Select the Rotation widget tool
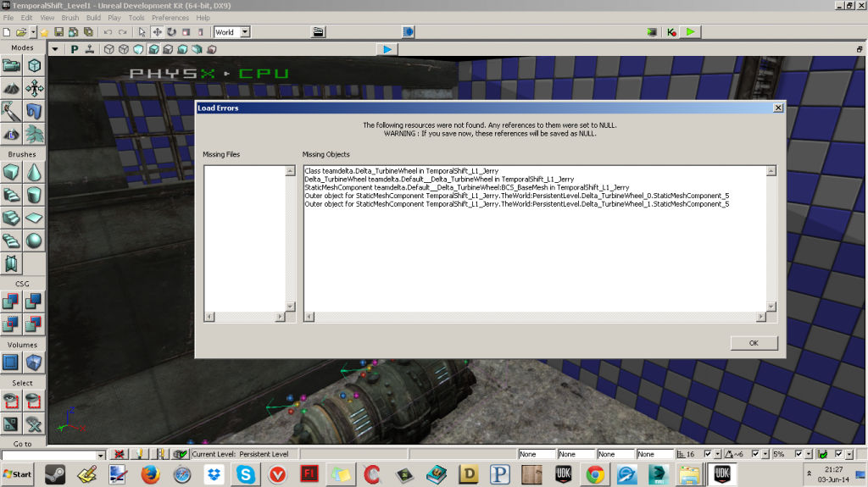The height and width of the screenshot is (487, 868). click(171, 32)
